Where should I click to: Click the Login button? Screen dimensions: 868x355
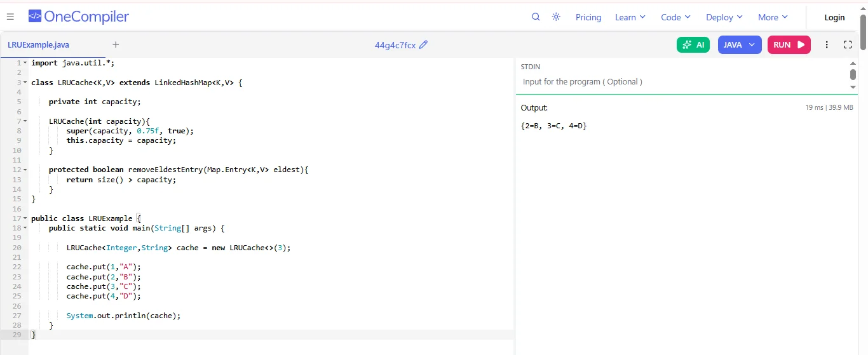pos(834,17)
